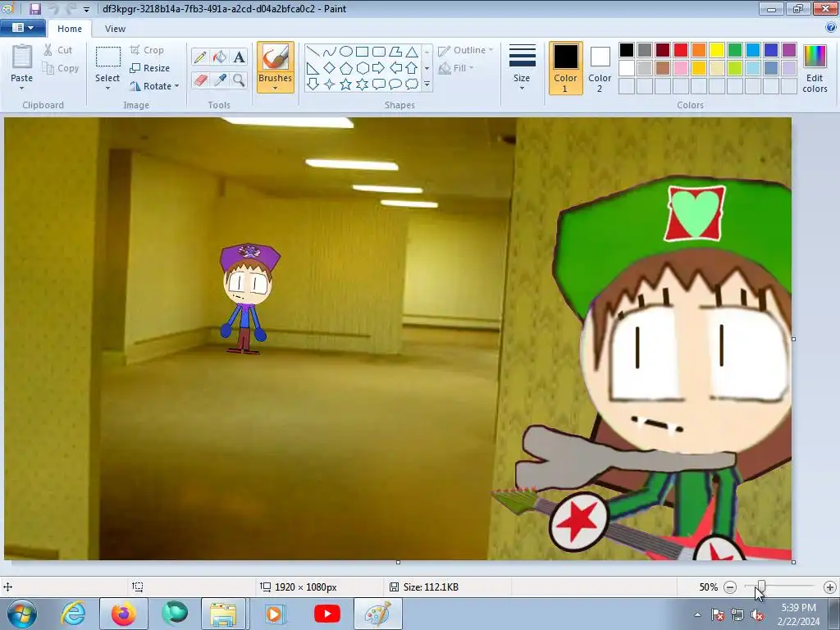Viewport: 840px width, 630px height.
Task: Click the muted volume tray icon
Action: (x=757, y=614)
